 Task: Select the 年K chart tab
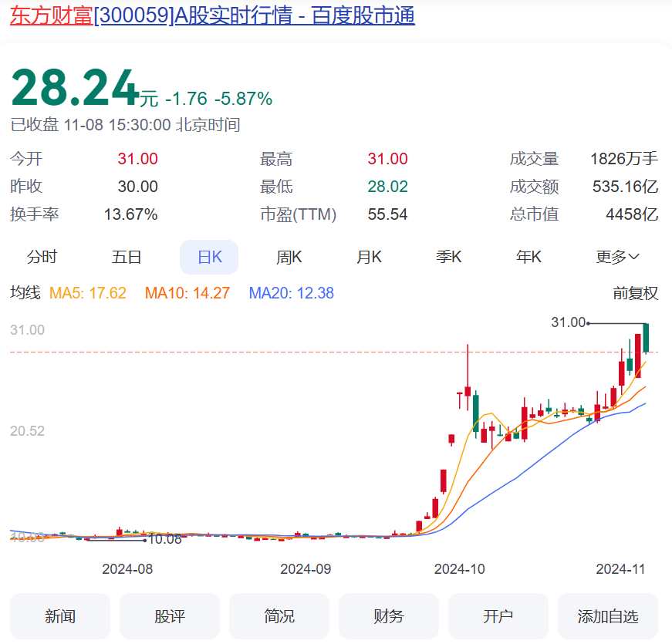click(528, 257)
